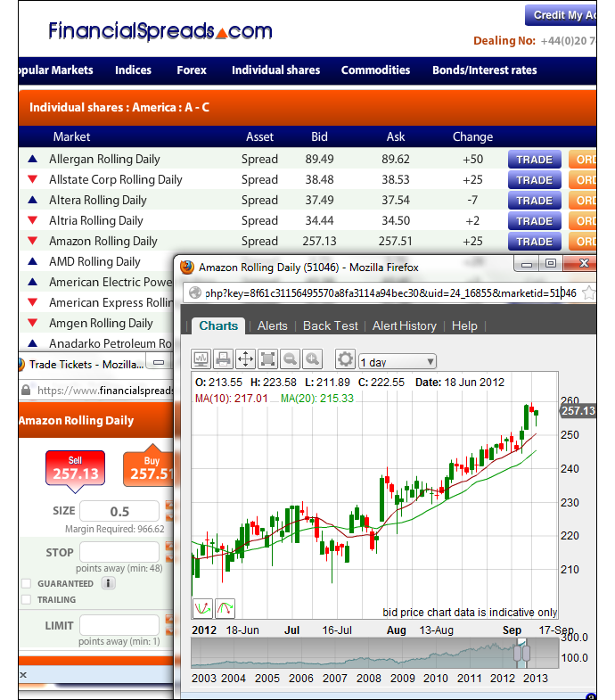Image resolution: width=615 pixels, height=700 pixels.
Task: Click the Amazon bid price 257.13 in table
Action: click(x=319, y=241)
